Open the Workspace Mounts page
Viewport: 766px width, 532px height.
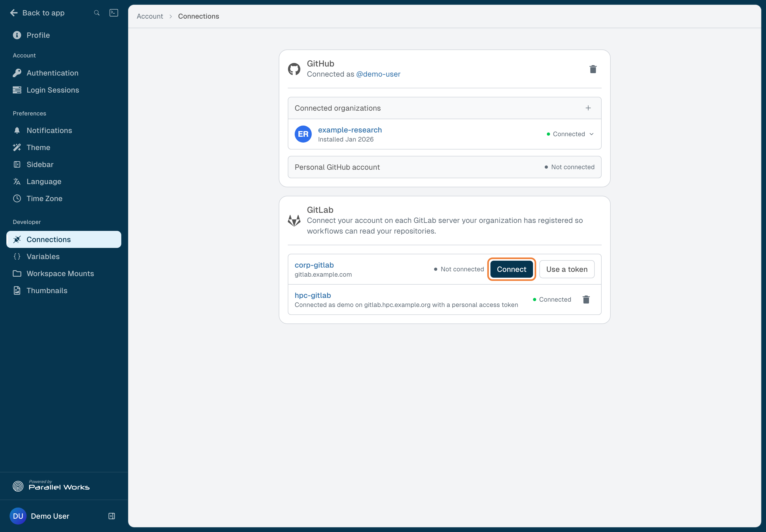tap(64, 273)
